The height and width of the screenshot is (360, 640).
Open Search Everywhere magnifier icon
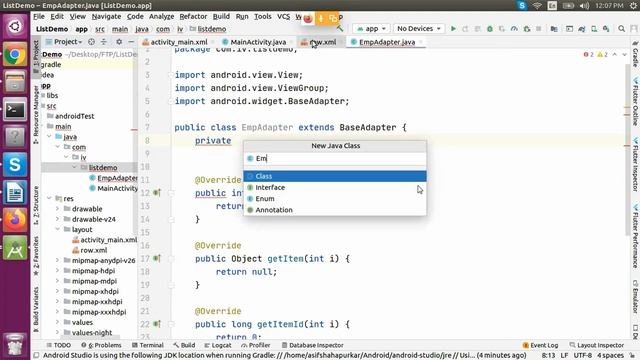[x=622, y=29]
